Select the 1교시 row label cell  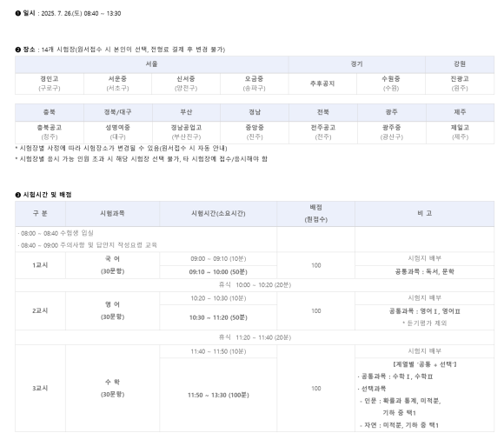coord(40,265)
